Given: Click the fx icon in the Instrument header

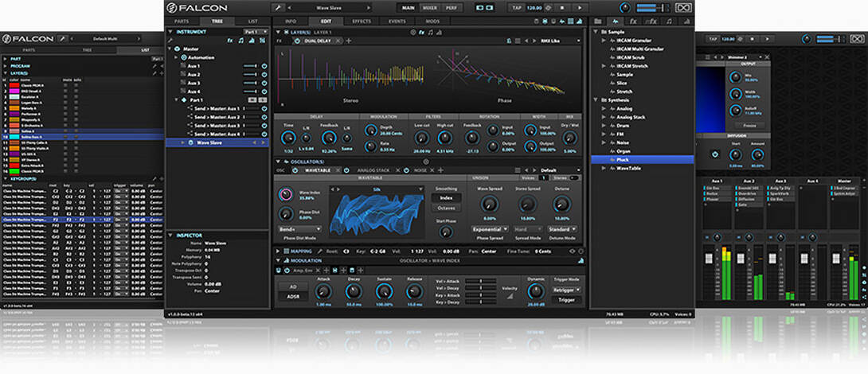Looking at the screenshot, I should (x=230, y=40).
